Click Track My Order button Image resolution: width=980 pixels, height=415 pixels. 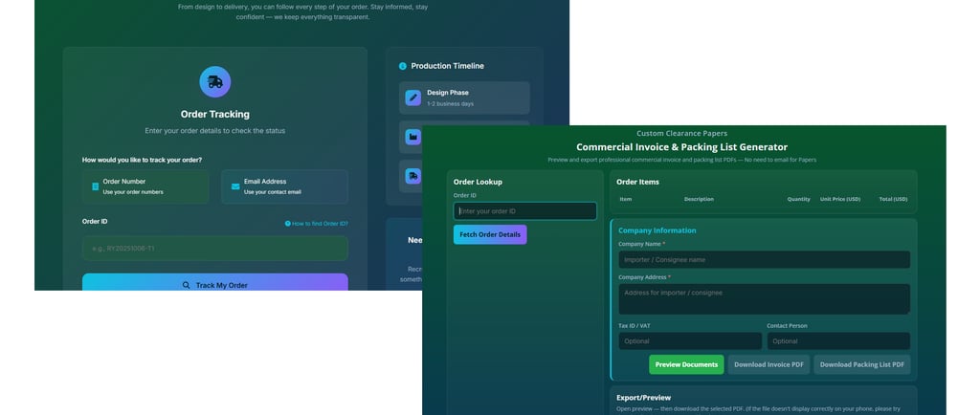215,282
